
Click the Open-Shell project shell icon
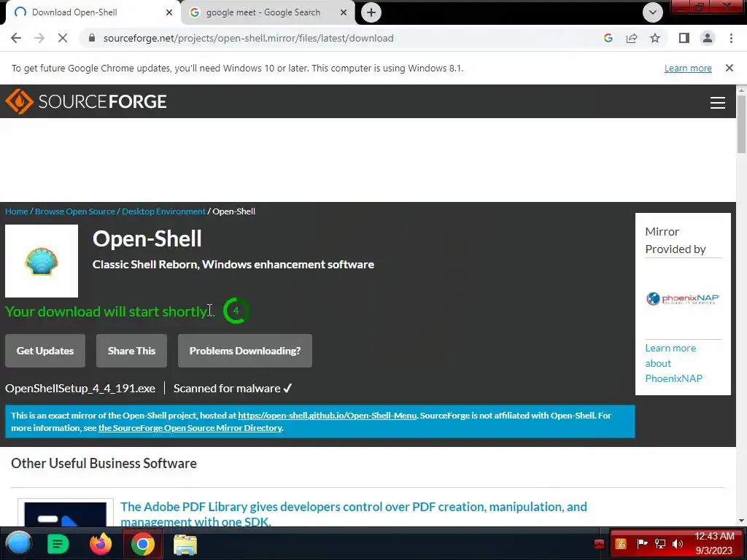pos(42,261)
